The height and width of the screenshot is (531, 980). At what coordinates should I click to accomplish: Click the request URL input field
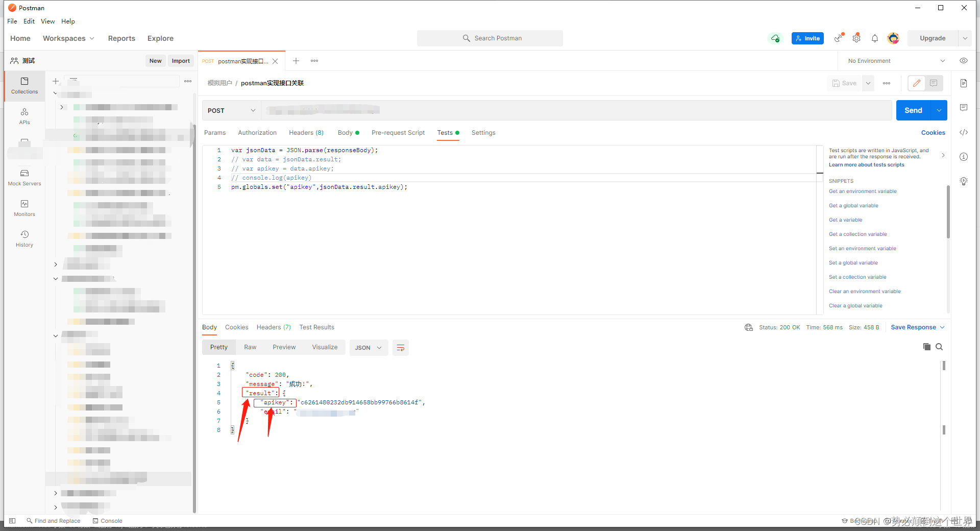(x=577, y=110)
